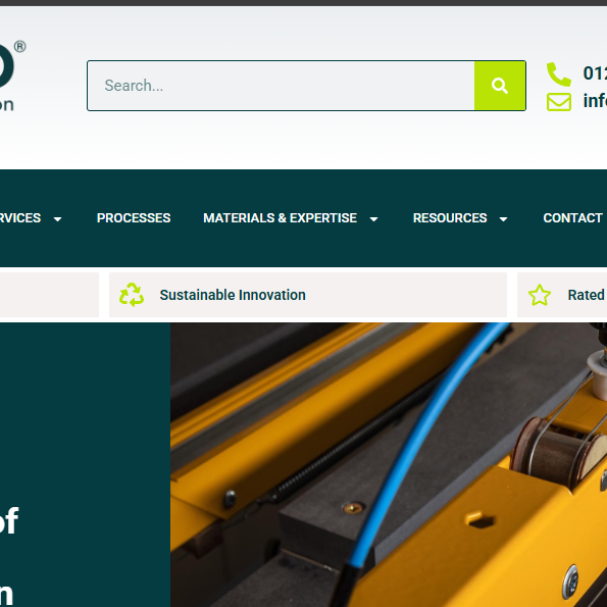Focus the Search... text field

(281, 86)
